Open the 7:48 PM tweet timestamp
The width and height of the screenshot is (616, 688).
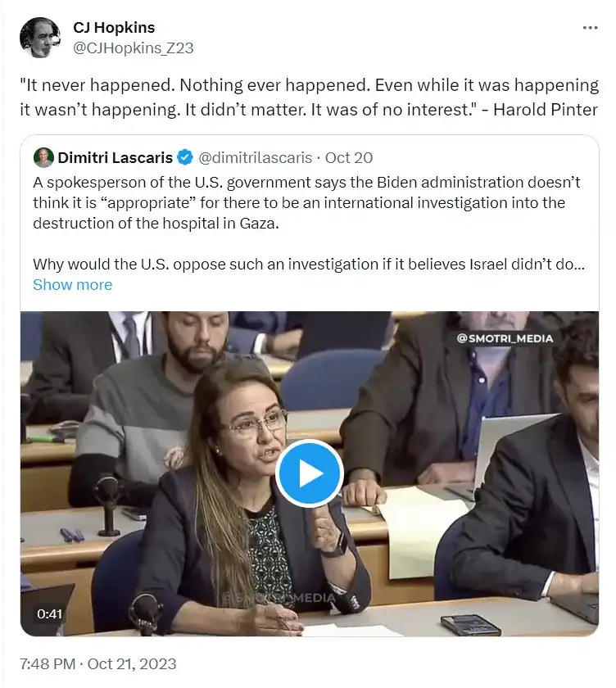pyautogui.click(x=98, y=663)
